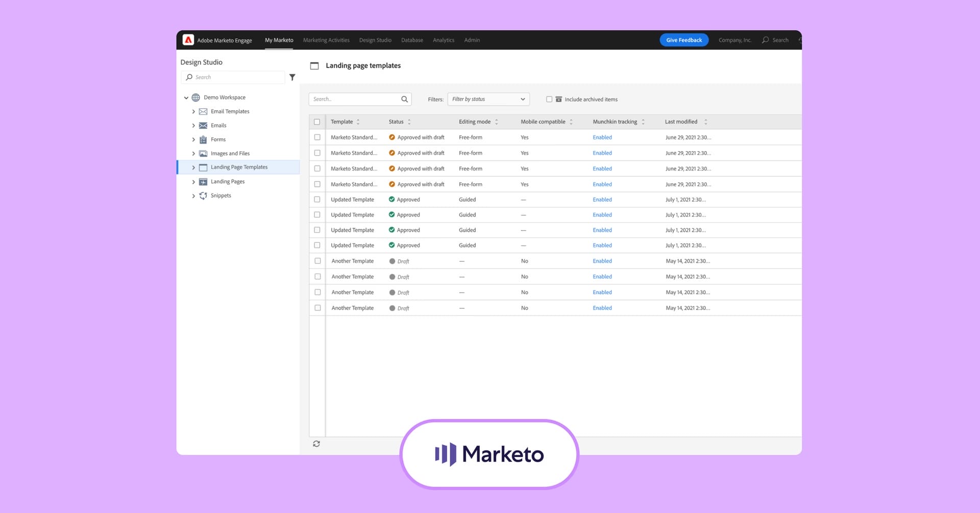The height and width of the screenshot is (513, 980).
Task: Collapse the Demo Workspace tree node
Action: tap(186, 97)
